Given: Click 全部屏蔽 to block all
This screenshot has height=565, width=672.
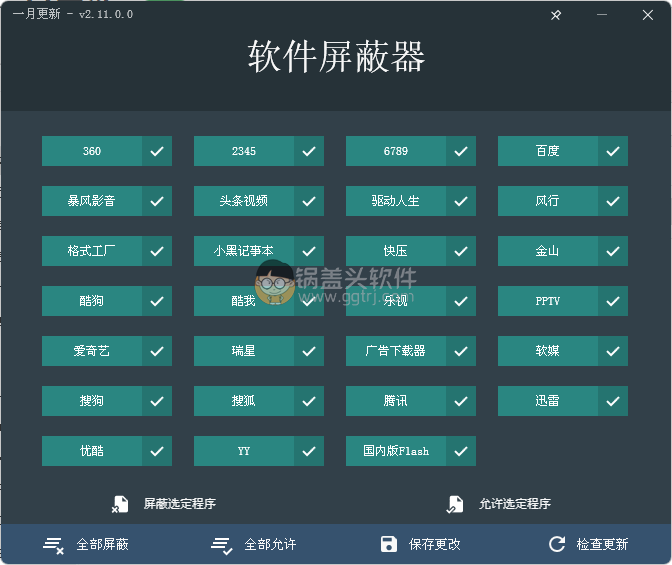Looking at the screenshot, I should pos(86,544).
